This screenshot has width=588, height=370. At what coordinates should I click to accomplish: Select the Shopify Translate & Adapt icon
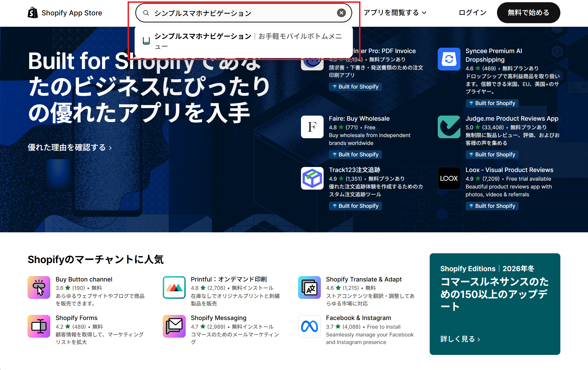pos(309,287)
